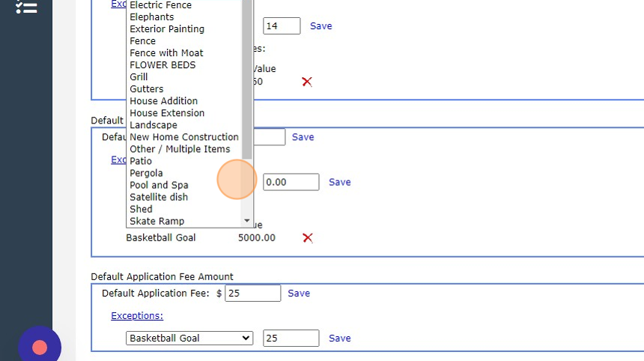This screenshot has height=361, width=644.
Task: Click the dropdown list scrollbar thumb
Action: (247, 79)
